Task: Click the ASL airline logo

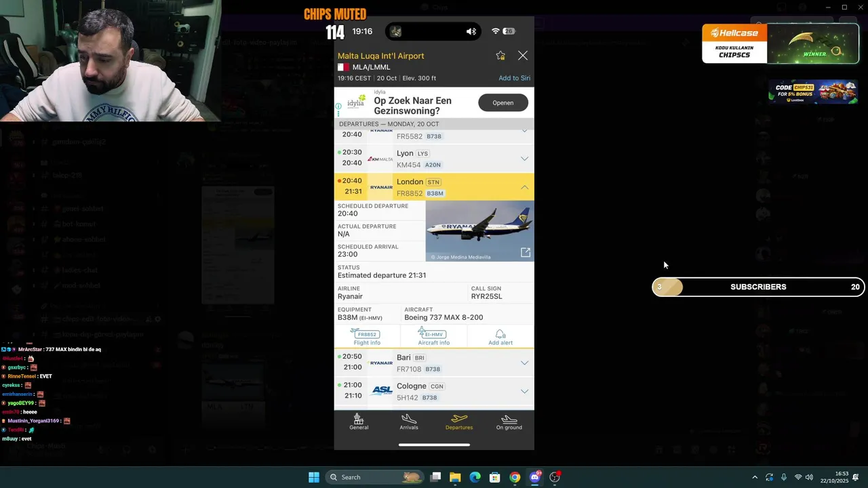Action: (x=382, y=390)
